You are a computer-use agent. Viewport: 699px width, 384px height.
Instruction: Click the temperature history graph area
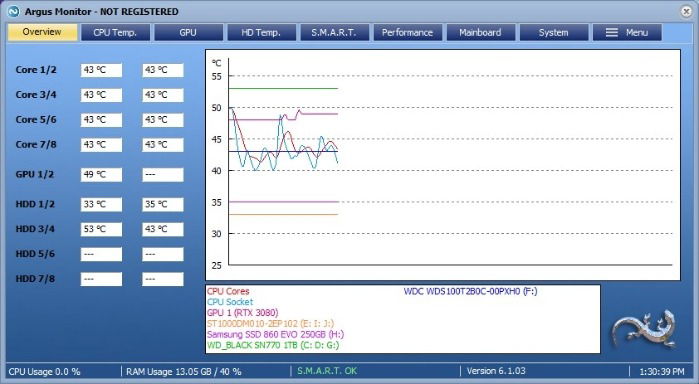tap(443, 165)
